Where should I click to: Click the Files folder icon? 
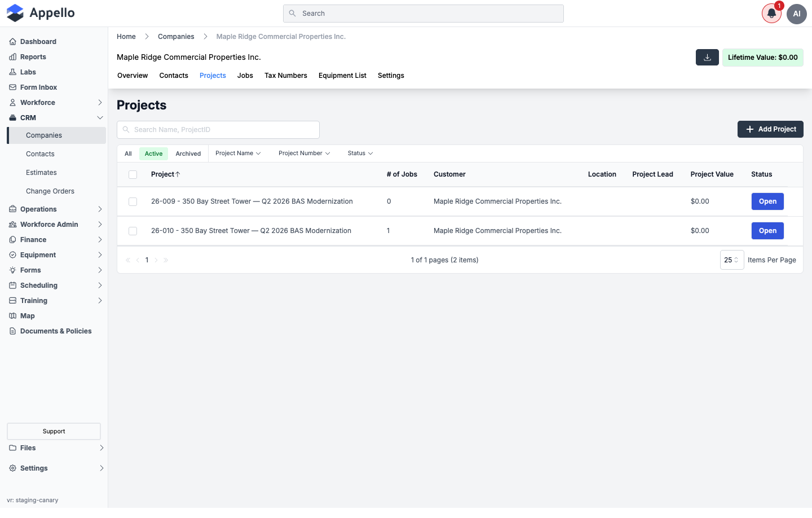[x=12, y=448]
